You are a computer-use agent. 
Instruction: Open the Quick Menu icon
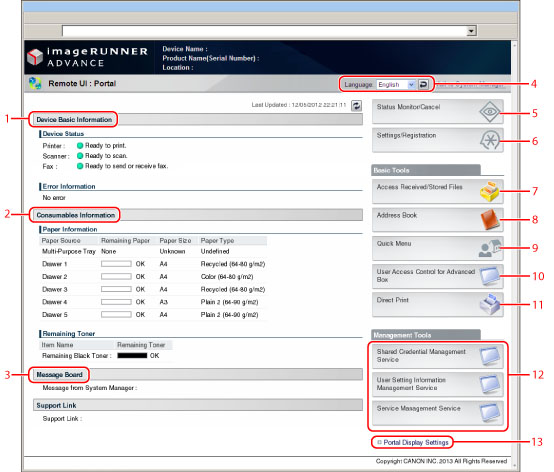[490, 248]
